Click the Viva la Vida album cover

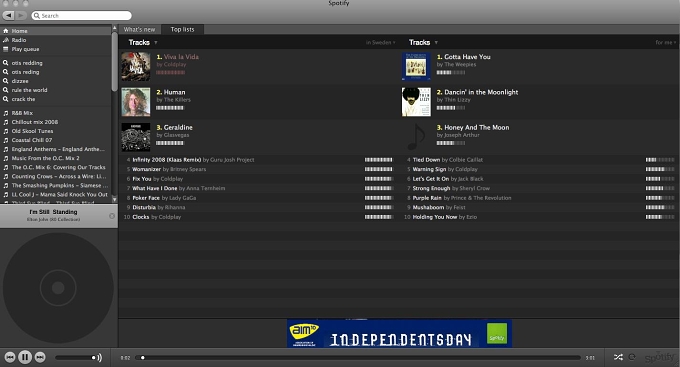[136, 66]
